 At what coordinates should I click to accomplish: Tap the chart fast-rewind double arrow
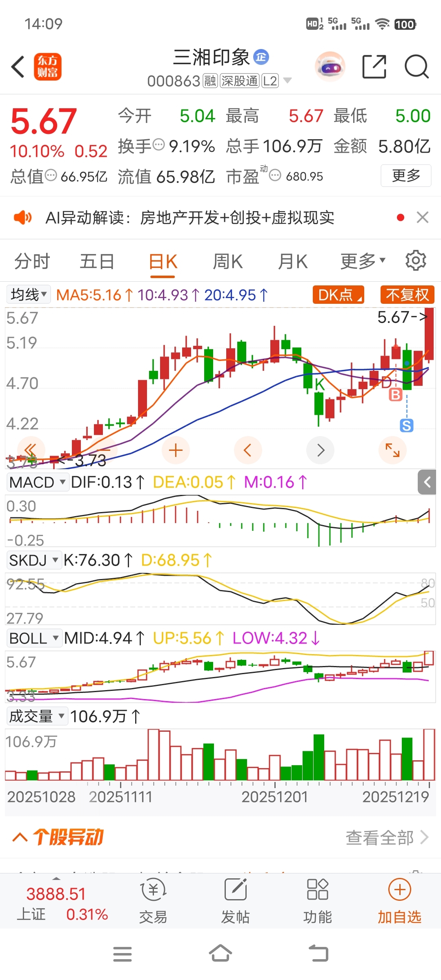coord(31,450)
